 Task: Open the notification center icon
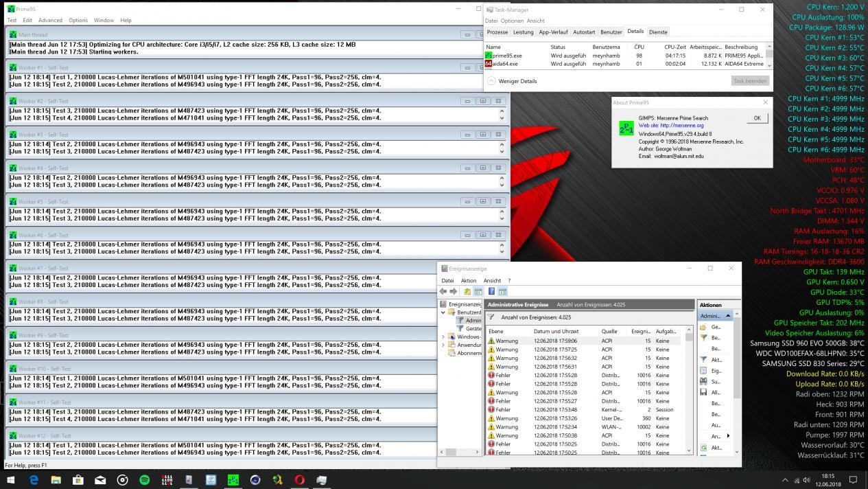(x=854, y=480)
